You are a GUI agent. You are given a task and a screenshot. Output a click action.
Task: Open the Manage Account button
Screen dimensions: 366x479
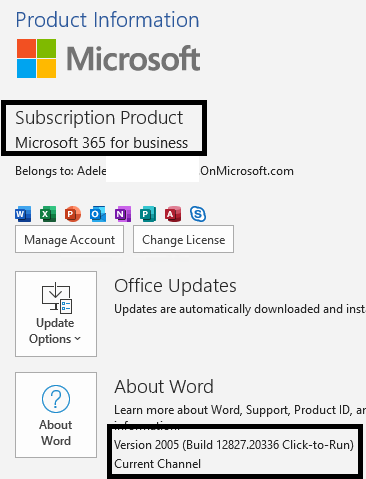coord(69,239)
